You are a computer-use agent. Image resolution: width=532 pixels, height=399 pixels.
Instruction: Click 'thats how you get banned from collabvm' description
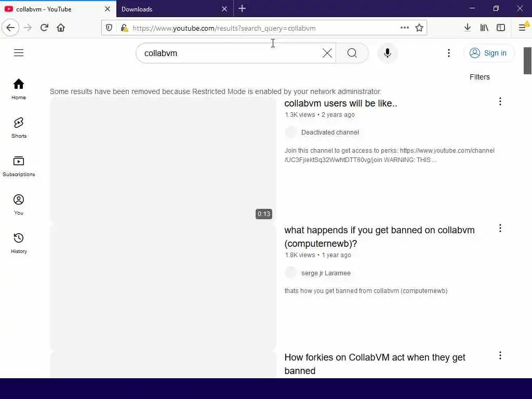tap(366, 291)
